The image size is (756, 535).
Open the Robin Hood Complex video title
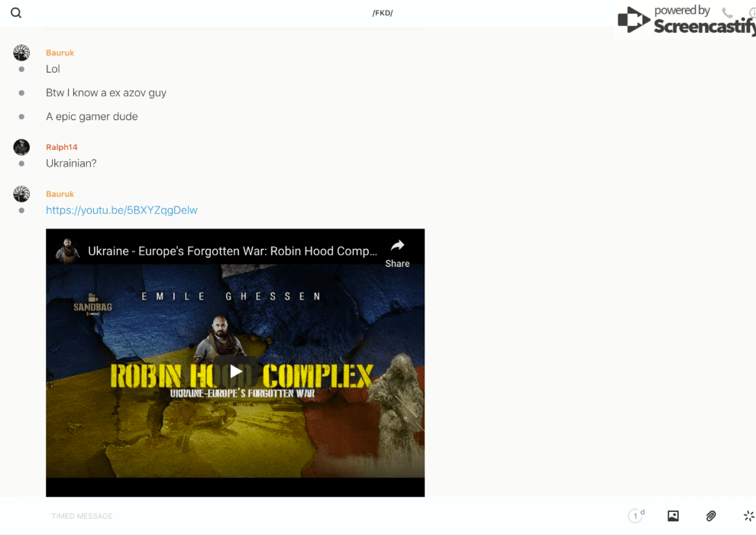[x=232, y=251]
